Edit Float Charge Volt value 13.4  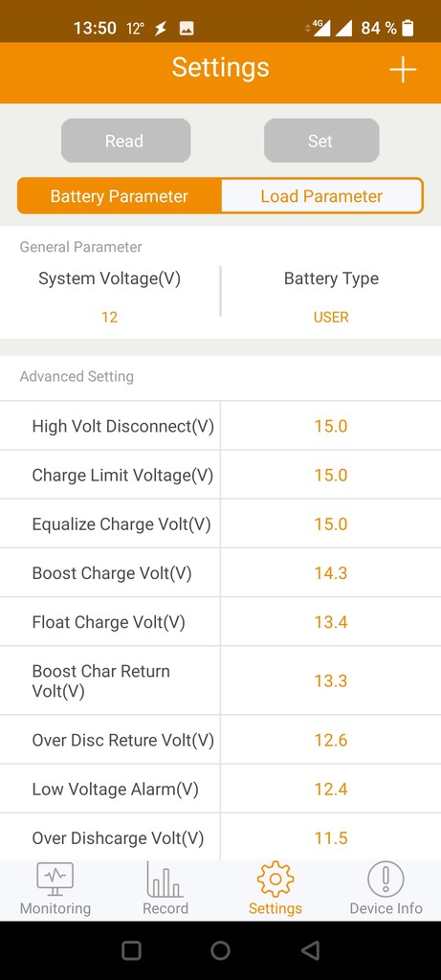pyautogui.click(x=331, y=622)
